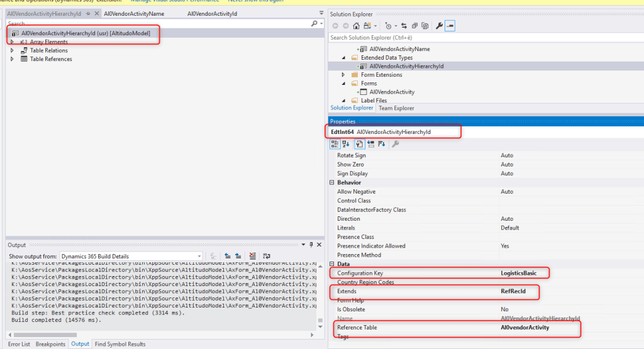
Task: Click Clear All in Output toolbar
Action: coord(252,256)
